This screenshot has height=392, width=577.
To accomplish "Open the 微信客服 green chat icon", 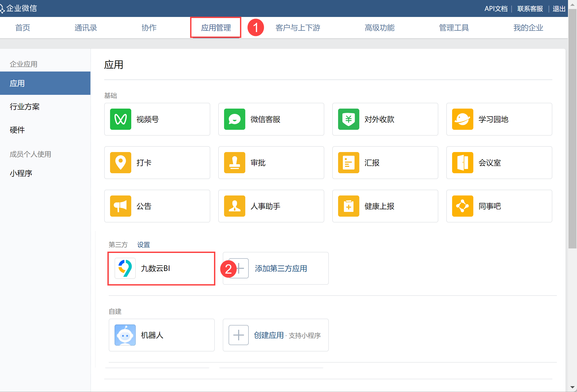I will point(234,119).
